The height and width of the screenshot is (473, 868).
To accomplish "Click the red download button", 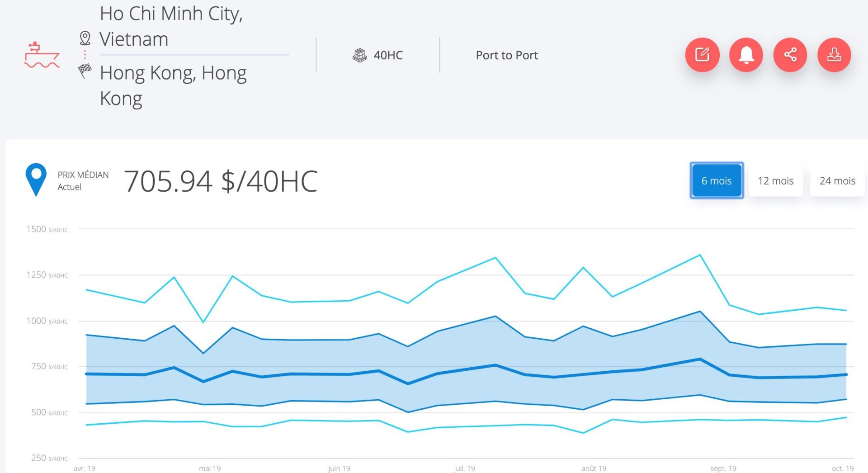I will (834, 55).
